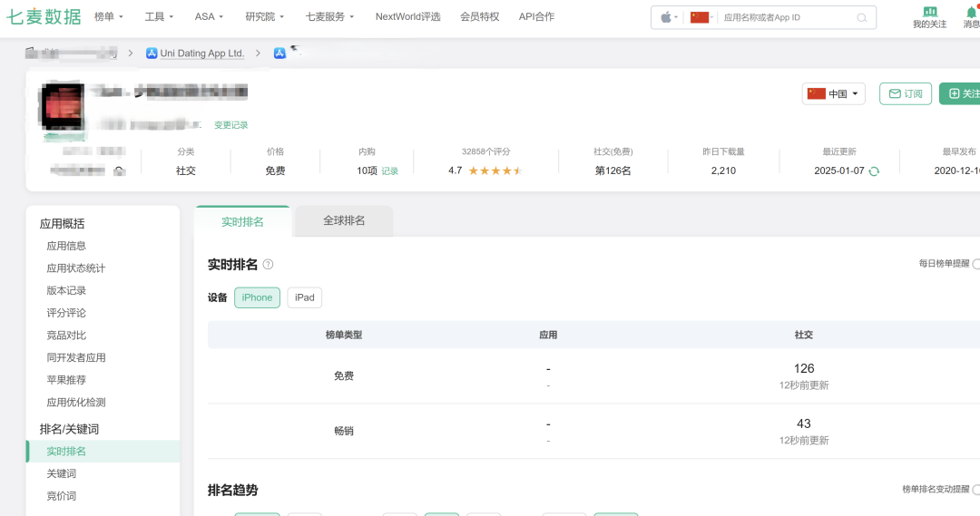Open 消息 bell notifications
The image size is (980, 516).
tap(971, 17)
